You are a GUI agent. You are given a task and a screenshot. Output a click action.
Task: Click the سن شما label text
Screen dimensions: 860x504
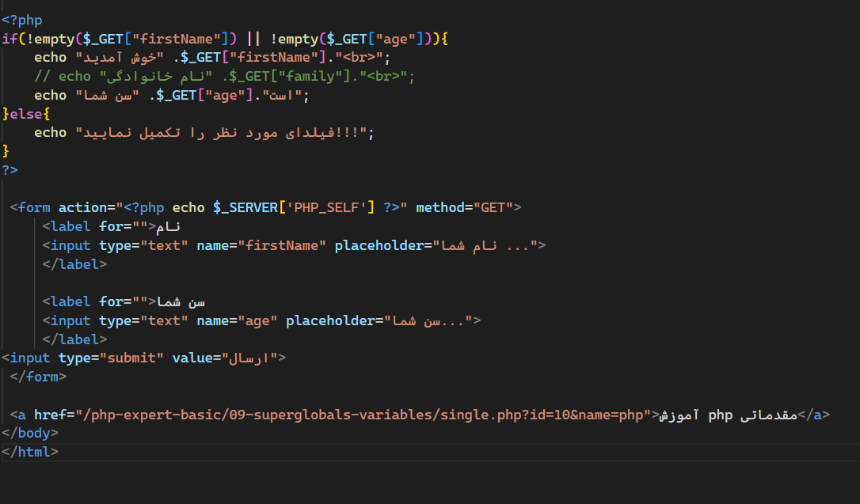(181, 302)
